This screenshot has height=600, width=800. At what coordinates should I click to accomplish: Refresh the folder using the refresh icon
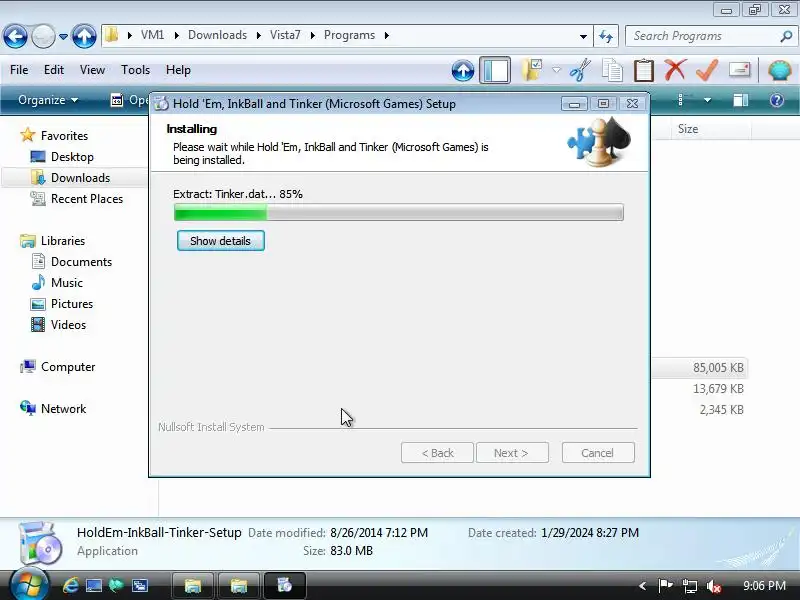(606, 36)
